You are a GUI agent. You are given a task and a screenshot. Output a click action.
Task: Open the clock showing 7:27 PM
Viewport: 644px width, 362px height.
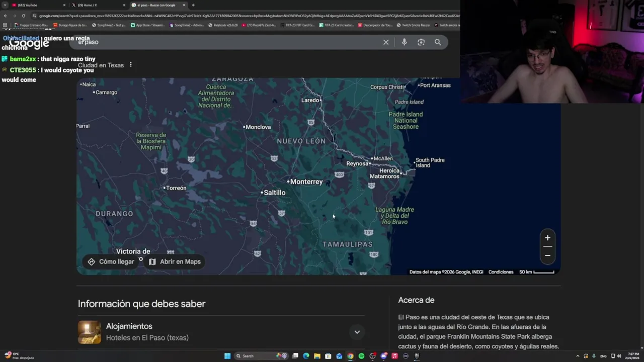632,356
